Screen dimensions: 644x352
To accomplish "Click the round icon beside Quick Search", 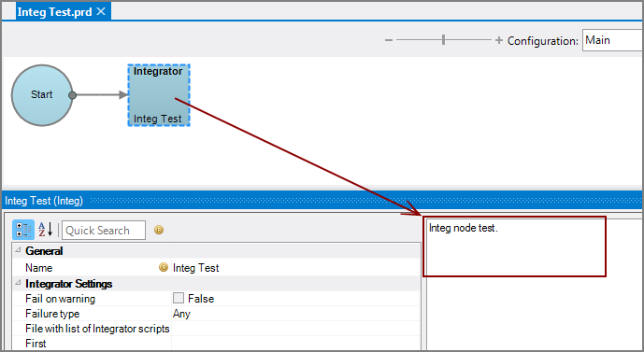I will (159, 230).
